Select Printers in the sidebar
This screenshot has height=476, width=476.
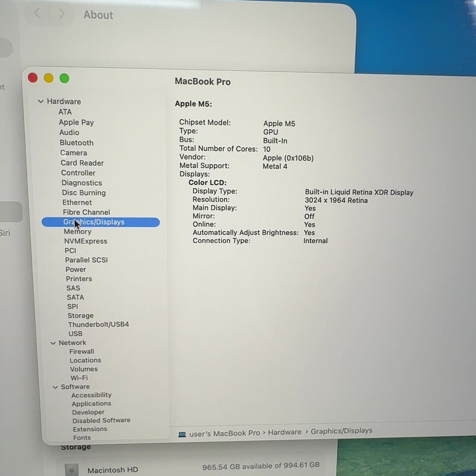click(x=79, y=279)
